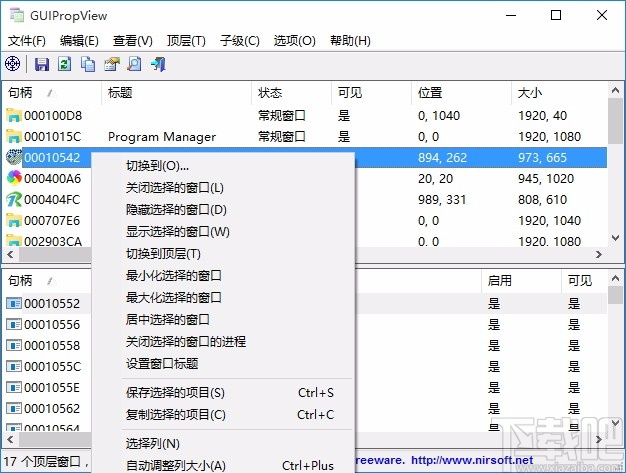Open the 查看(V) menu

pos(133,40)
